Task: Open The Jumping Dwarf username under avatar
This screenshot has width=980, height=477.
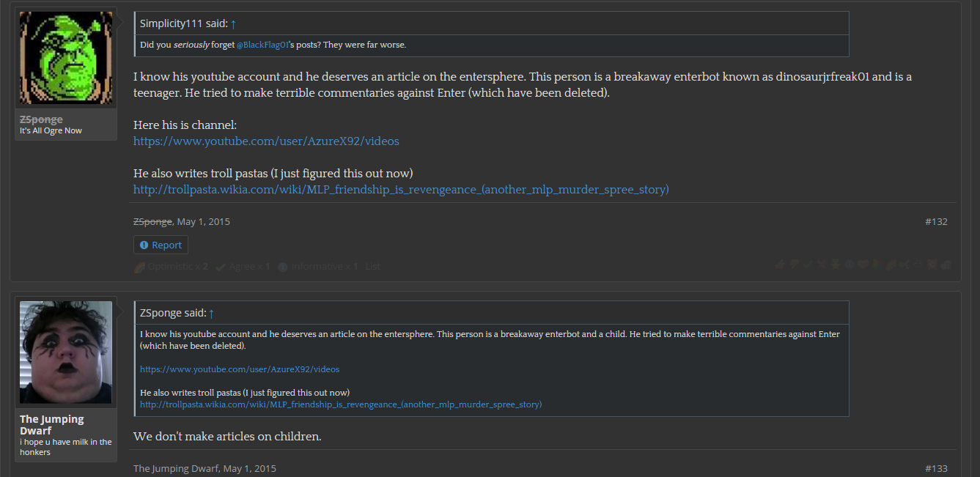Action: pyautogui.click(x=52, y=425)
